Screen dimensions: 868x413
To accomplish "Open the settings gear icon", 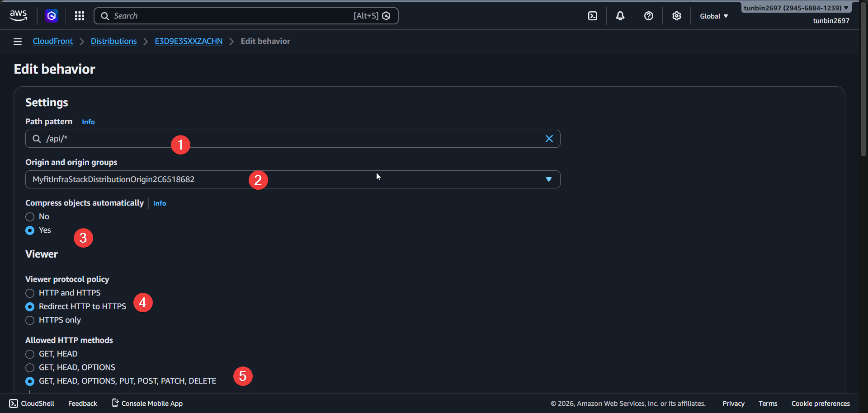I will [677, 16].
